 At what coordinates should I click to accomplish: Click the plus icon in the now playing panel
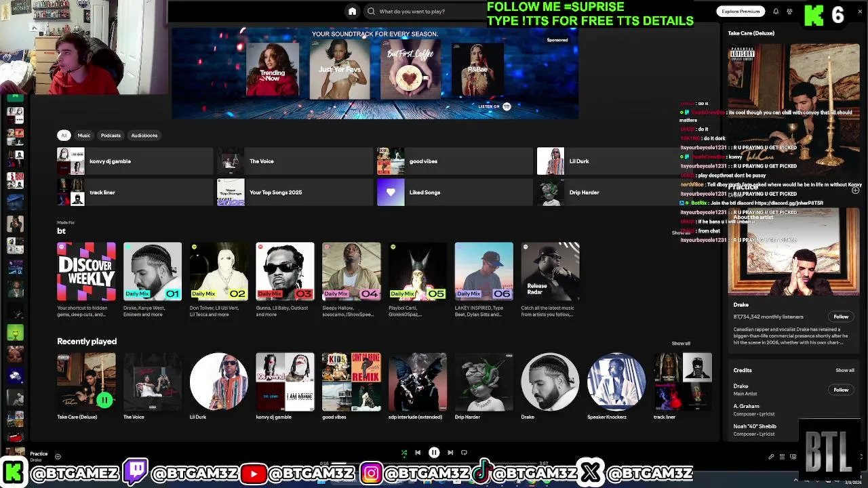[x=855, y=190]
